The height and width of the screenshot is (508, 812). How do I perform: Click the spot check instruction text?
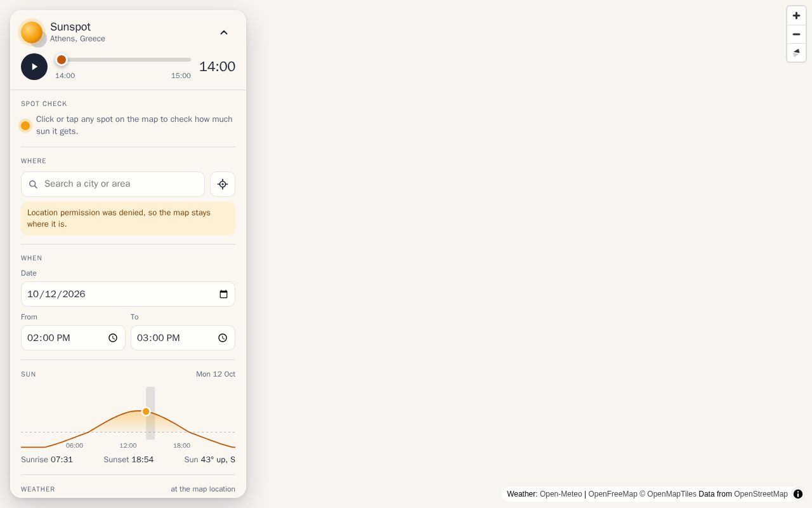coord(134,125)
